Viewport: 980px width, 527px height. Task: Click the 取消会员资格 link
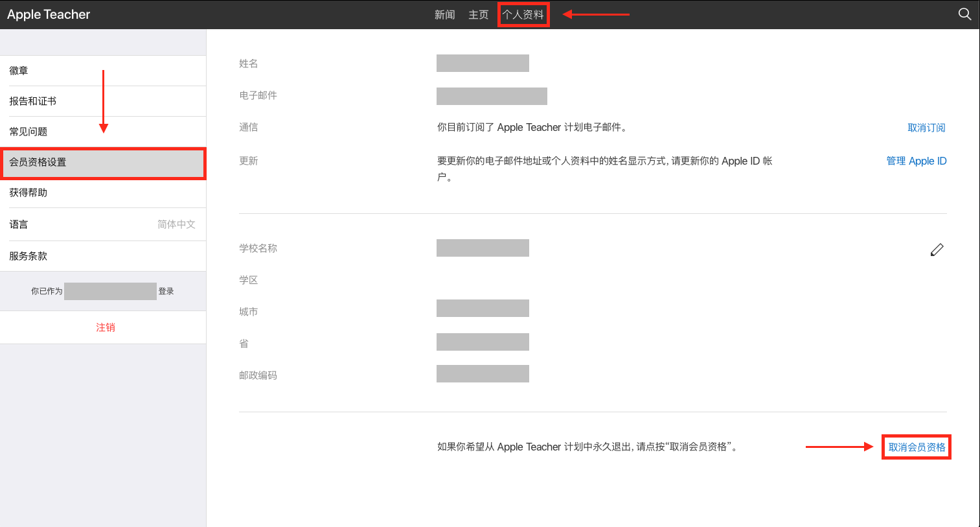[x=917, y=447]
